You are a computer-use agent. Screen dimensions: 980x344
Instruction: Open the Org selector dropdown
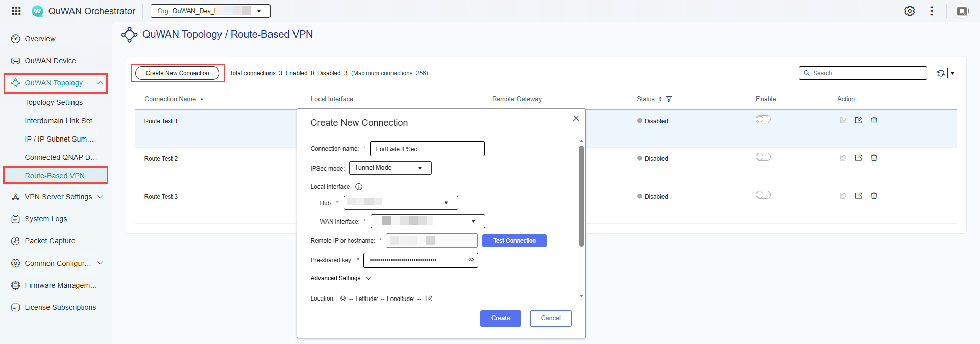click(210, 11)
